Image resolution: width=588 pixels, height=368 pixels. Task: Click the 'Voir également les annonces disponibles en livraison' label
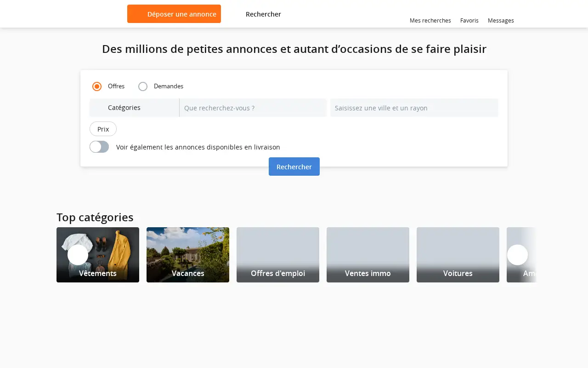198,147
